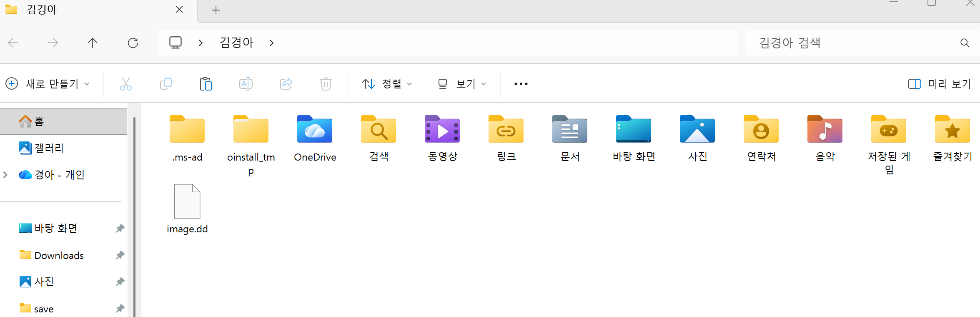
Task: Maximize the File Explorer window
Action: pos(932,3)
